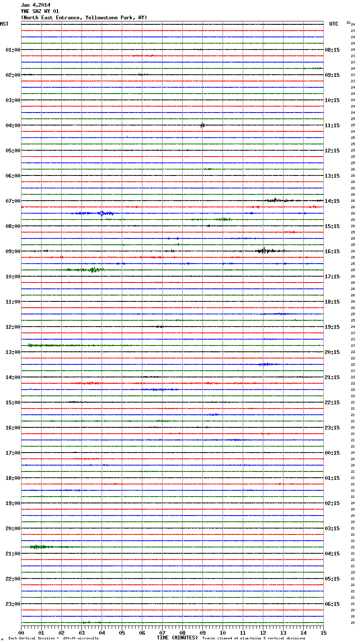Select the 04:00 MST row label
This screenshot has height=644, width=357.
click(x=13, y=125)
